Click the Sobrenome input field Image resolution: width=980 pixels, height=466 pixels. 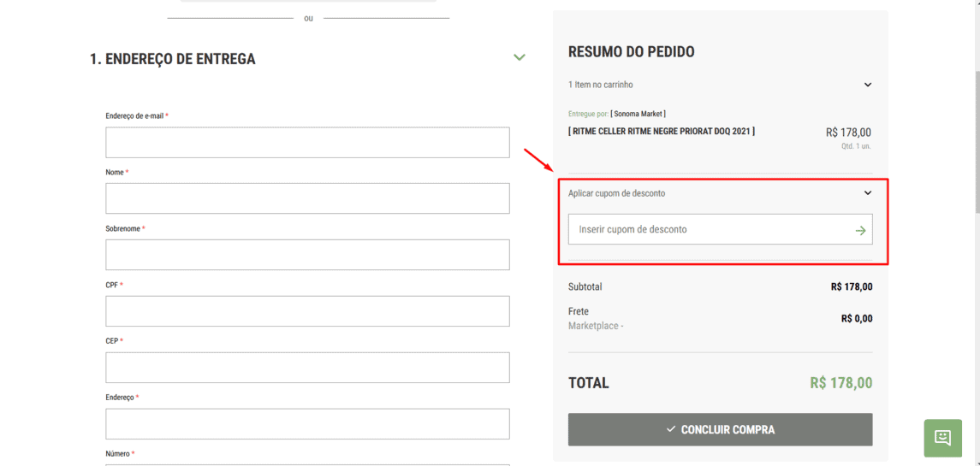point(307,255)
